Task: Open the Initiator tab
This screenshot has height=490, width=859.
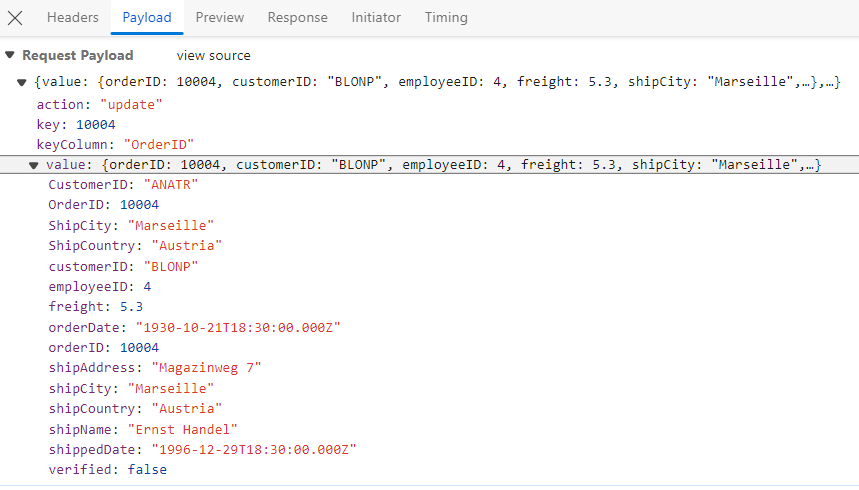Action: pyautogui.click(x=376, y=18)
